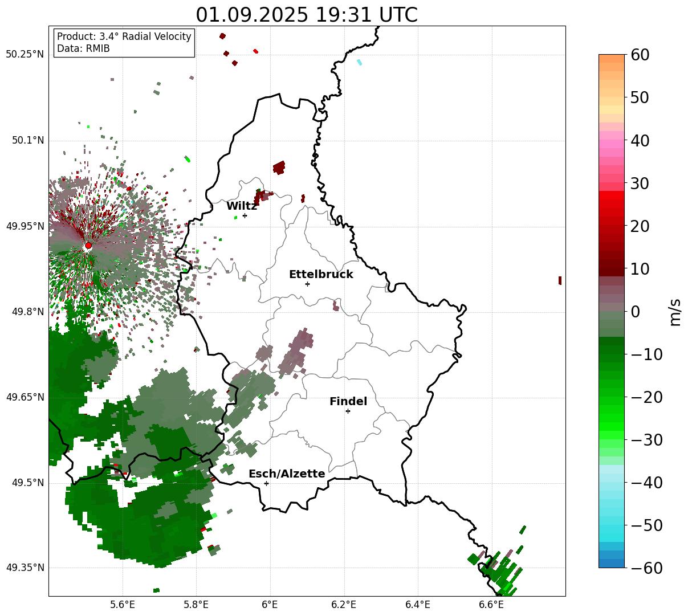The image size is (688, 616).
Task: Click the "m/s" colorbar unit label
Action: tap(675, 312)
